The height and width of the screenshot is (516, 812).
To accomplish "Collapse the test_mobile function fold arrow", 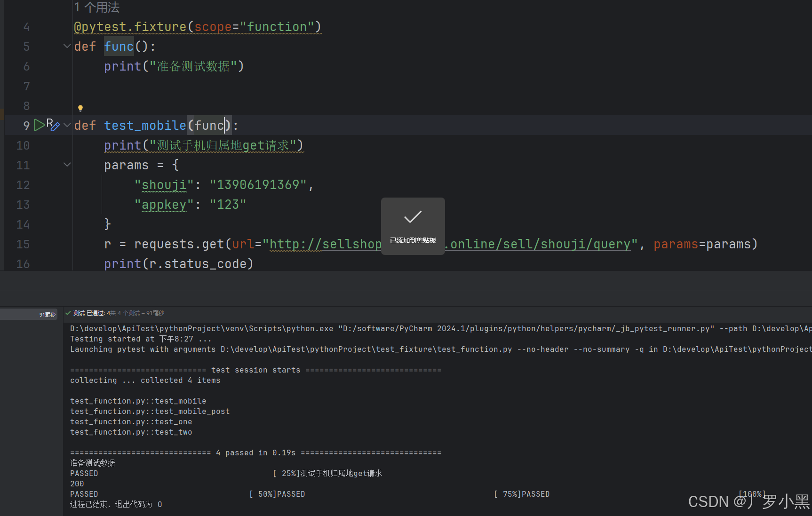I will (67, 125).
